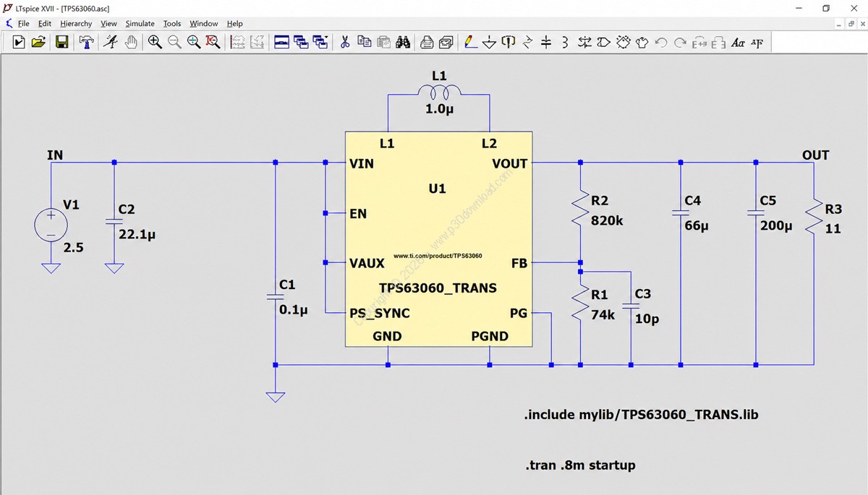Select the Ground symbol tool
The width and height of the screenshot is (868, 495).
(490, 43)
